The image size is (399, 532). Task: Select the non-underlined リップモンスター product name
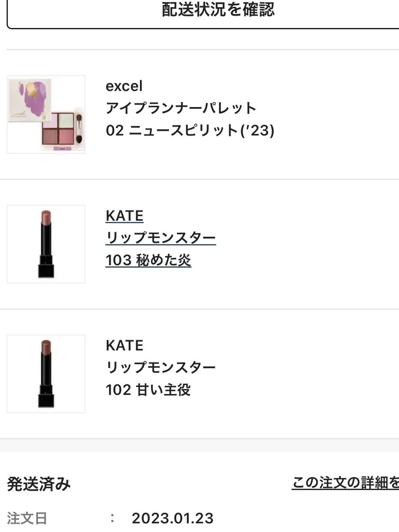(161, 367)
